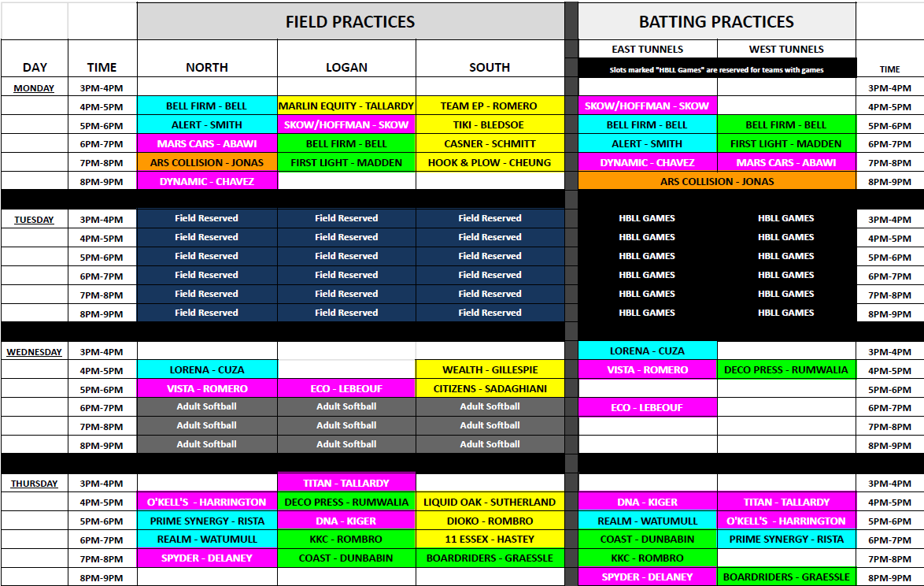Image resolution: width=924 pixels, height=586 pixels.
Task: Select the MARLIN EQUITY - TALLARDY cell
Action: tap(346, 106)
